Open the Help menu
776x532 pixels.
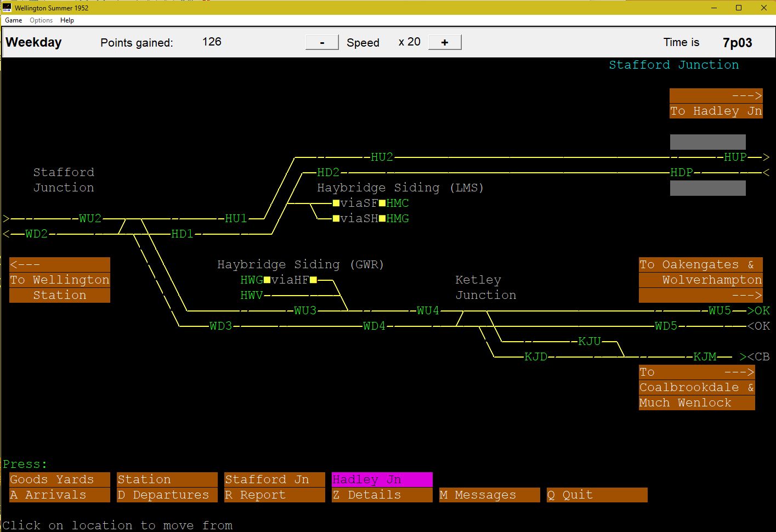(67, 20)
